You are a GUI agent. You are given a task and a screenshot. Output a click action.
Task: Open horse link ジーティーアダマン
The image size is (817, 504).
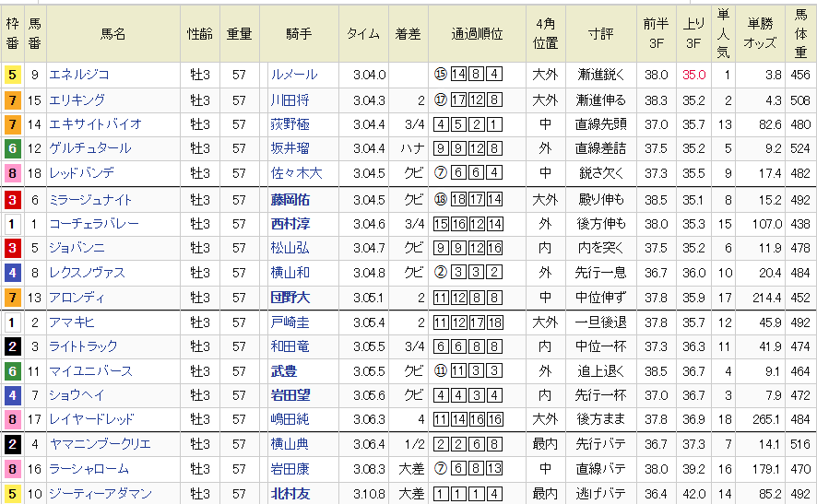[x=100, y=493]
